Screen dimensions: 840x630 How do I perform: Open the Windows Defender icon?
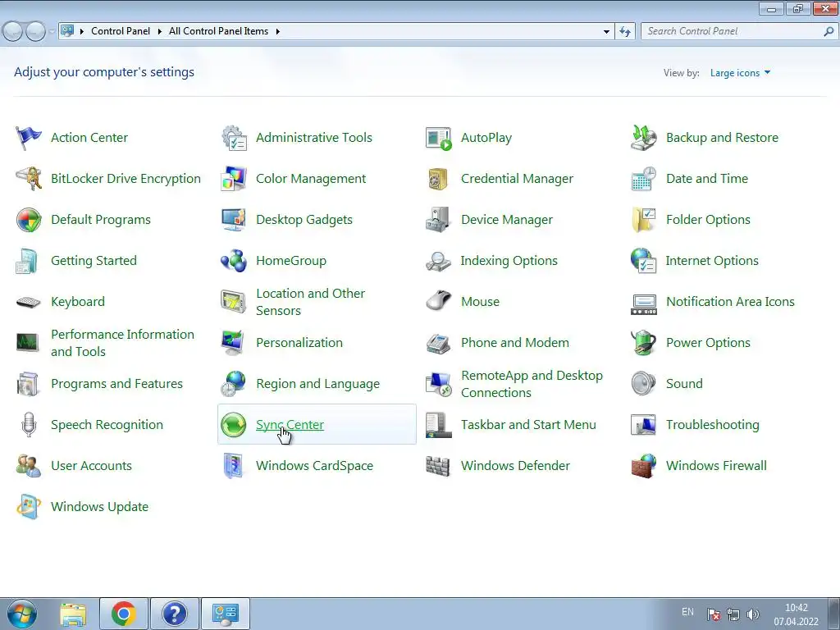(439, 466)
